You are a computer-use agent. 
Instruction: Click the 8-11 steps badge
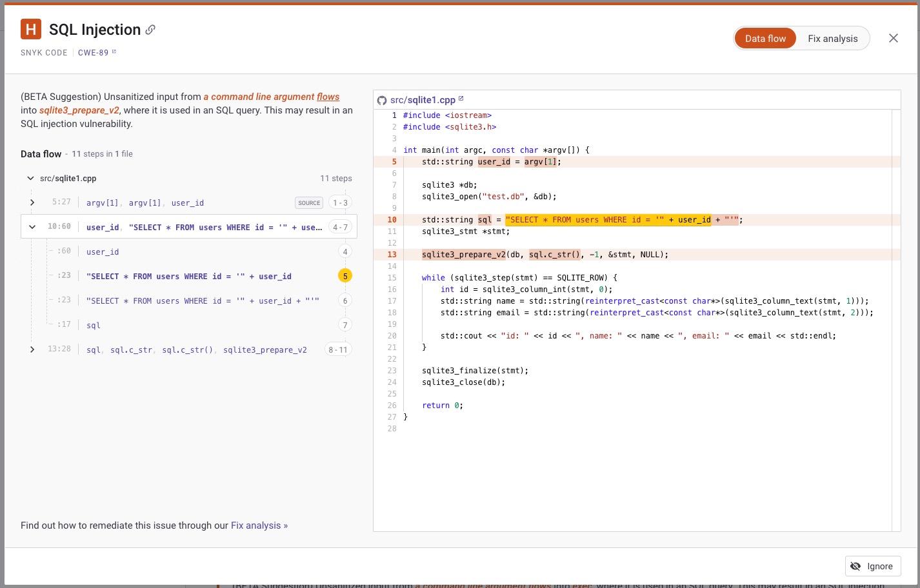pyautogui.click(x=338, y=349)
